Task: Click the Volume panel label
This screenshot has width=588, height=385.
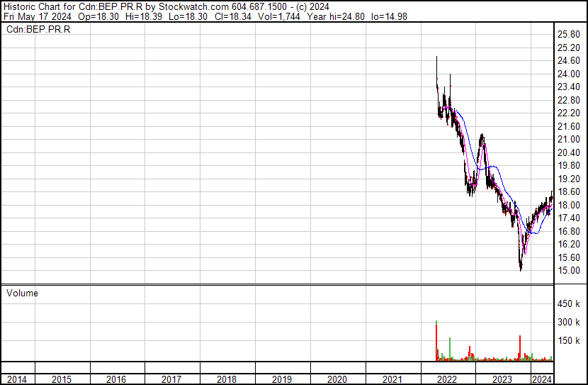Action: [x=22, y=293]
